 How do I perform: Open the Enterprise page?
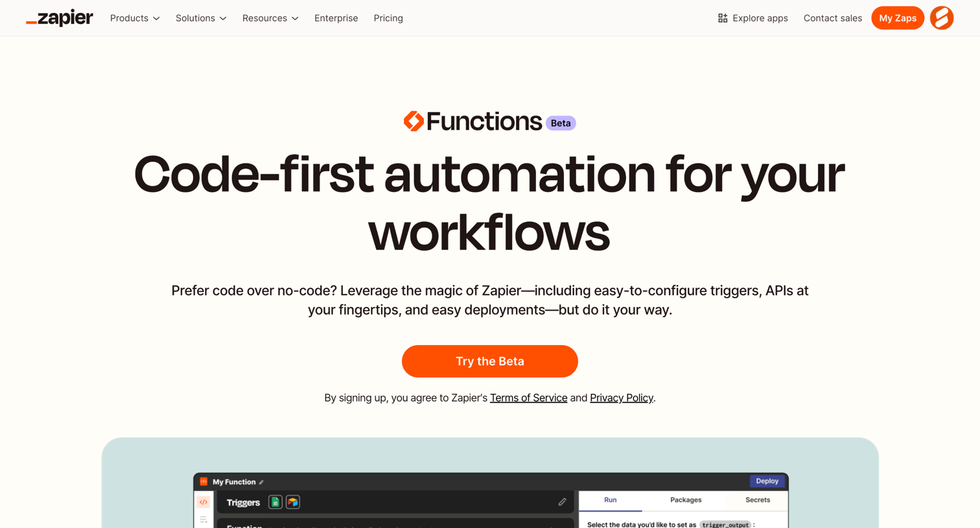tap(336, 18)
